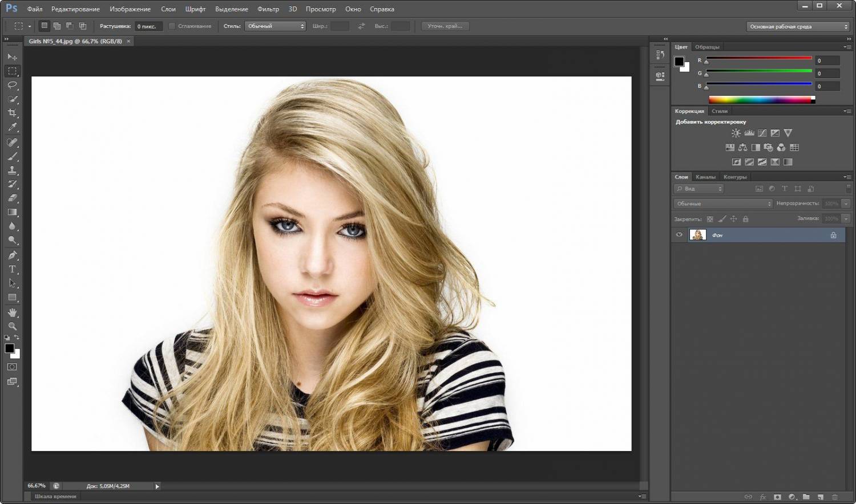856x504 pixels.
Task: Enable the Сглаживание checkbox
Action: tap(172, 26)
